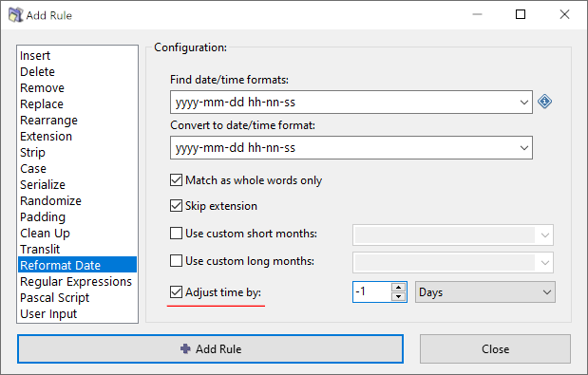Image resolution: width=588 pixels, height=375 pixels.
Task: Select the Delete rule type
Action: [x=77, y=71]
